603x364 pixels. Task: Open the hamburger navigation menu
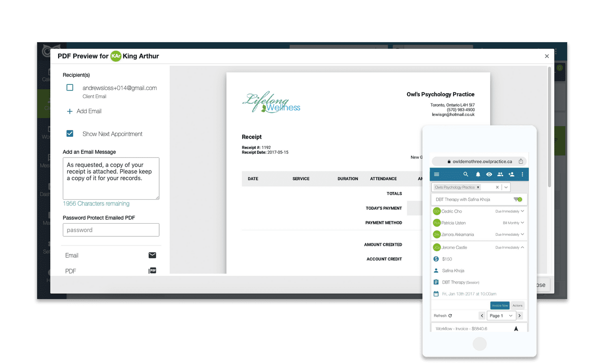tap(436, 174)
